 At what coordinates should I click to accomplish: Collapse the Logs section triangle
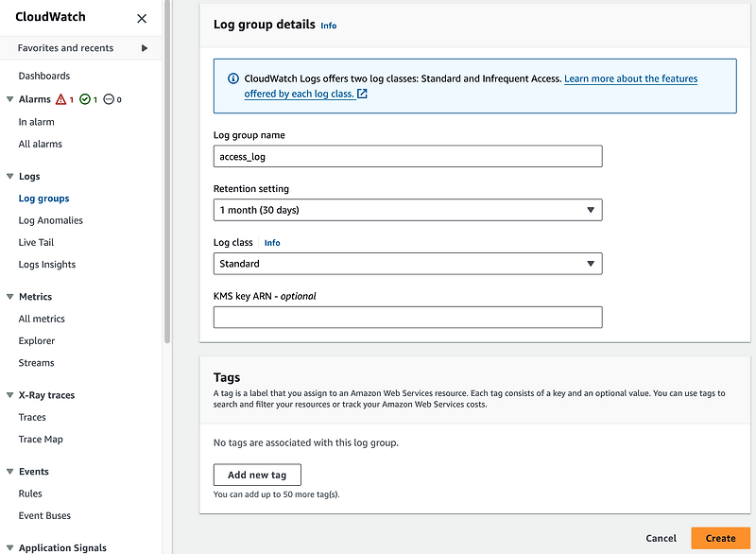(x=9, y=177)
